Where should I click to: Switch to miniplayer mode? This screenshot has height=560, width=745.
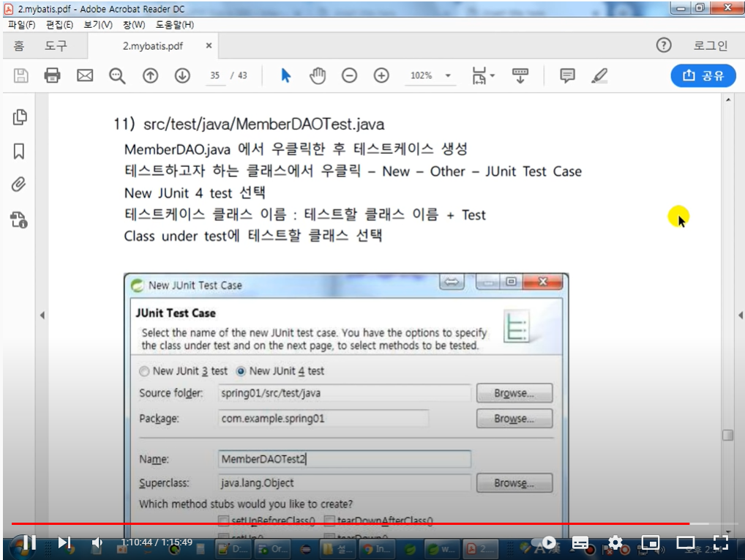[x=651, y=542]
